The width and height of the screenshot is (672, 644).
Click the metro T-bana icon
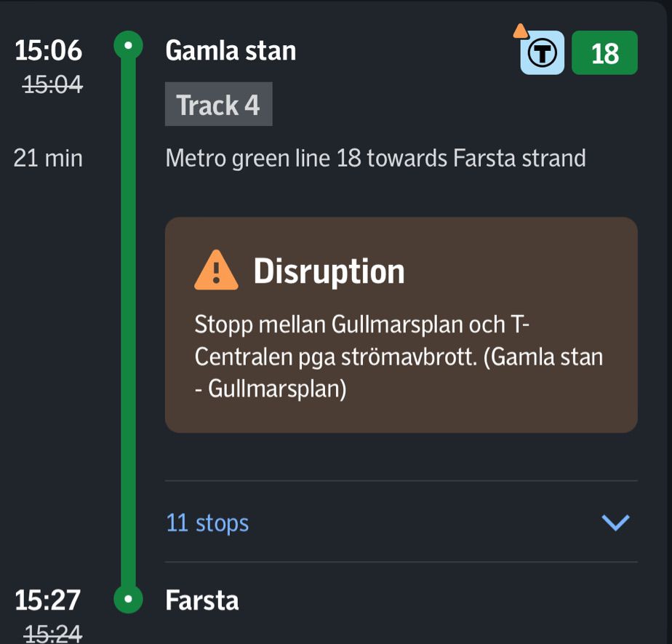tap(541, 53)
